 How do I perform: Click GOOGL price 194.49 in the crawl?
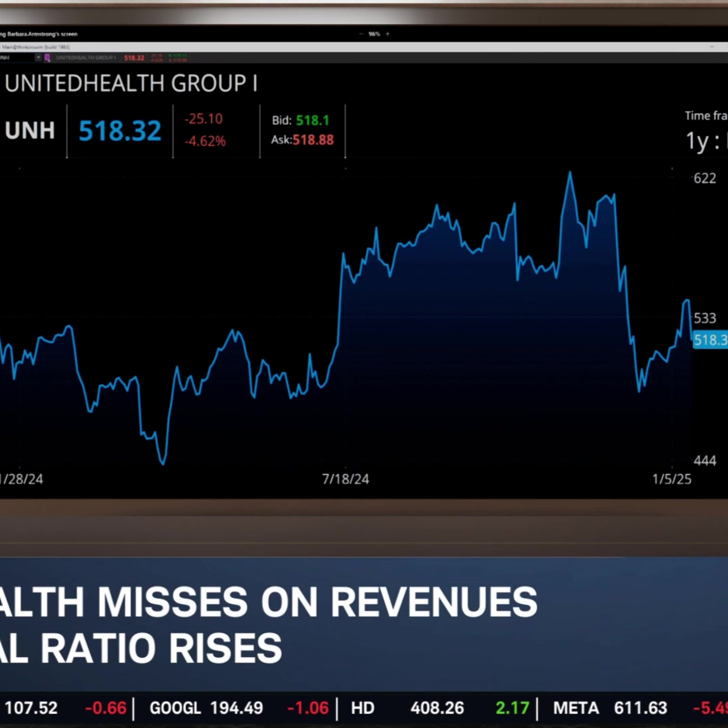point(237,708)
